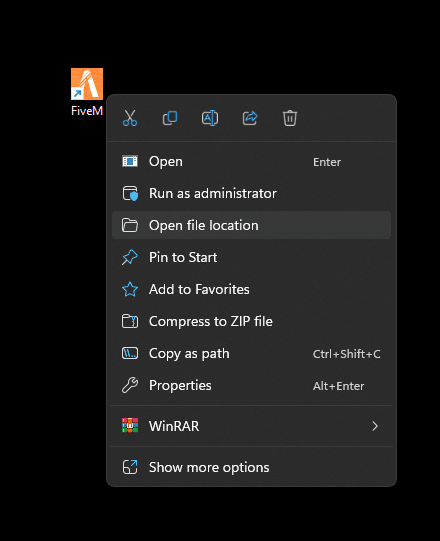The width and height of the screenshot is (440, 541).
Task: Select Run as administrator
Action: pyautogui.click(x=251, y=194)
